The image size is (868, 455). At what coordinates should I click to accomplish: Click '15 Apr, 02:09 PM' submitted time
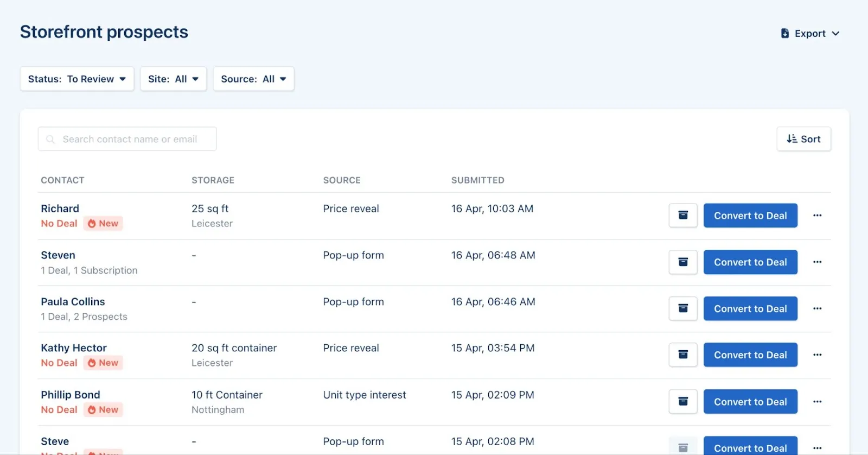click(x=493, y=395)
